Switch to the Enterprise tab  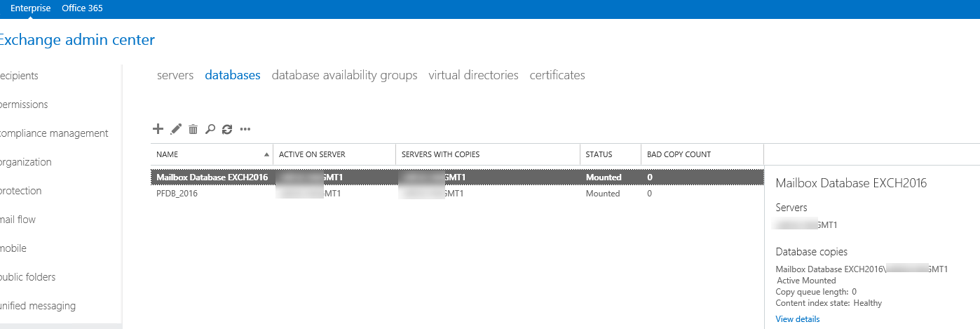pyautogui.click(x=31, y=8)
